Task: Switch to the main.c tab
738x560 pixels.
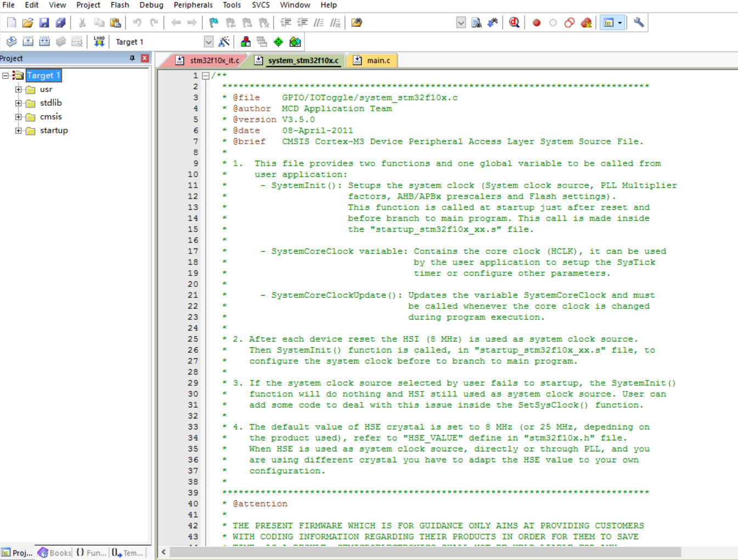Action: point(372,60)
